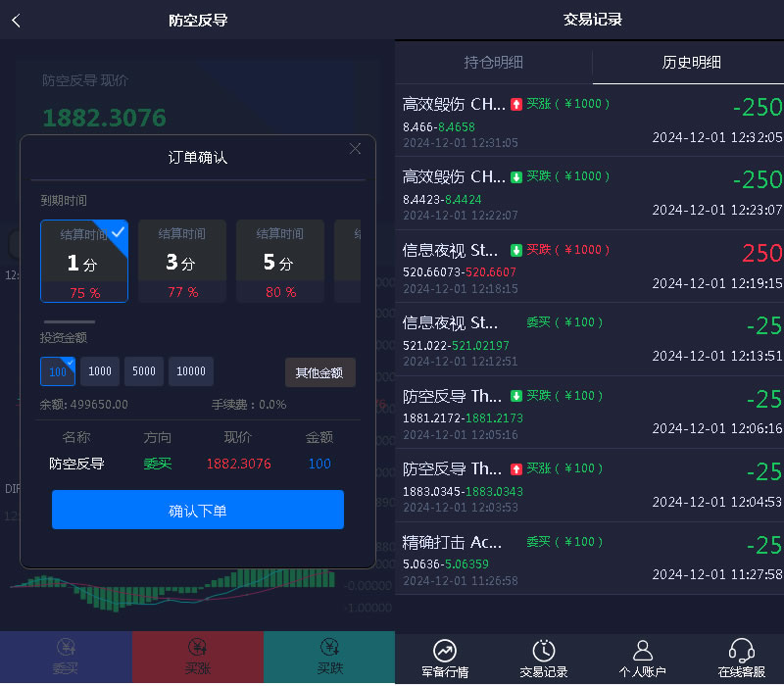Open 军备行情 in the bottom navigation
Screen dimensions: 784x686
[445, 659]
